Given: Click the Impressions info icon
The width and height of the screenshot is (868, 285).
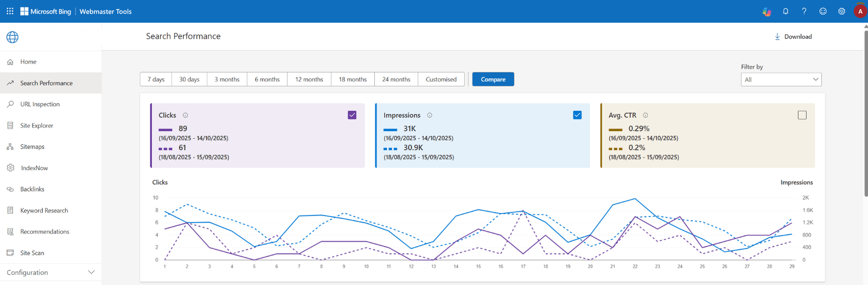Looking at the screenshot, I should pos(430,115).
